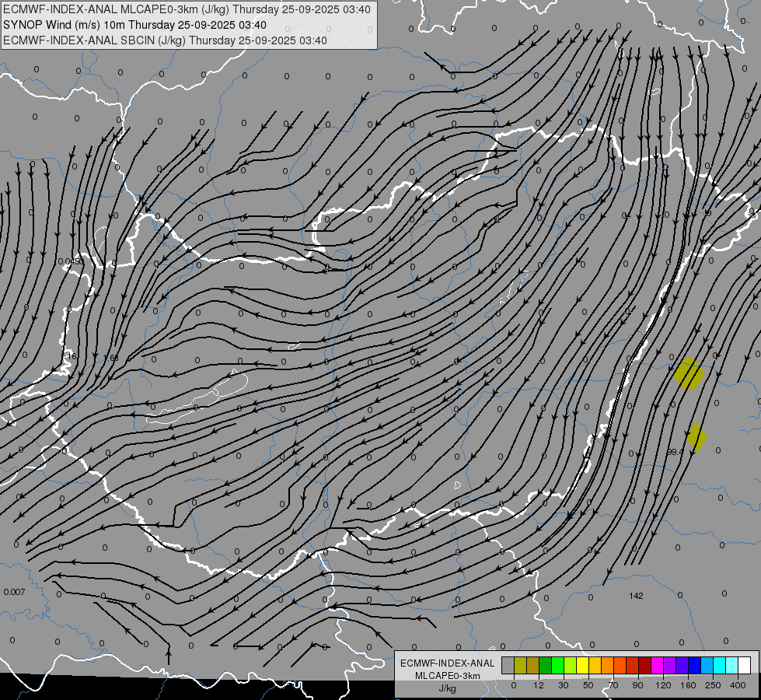Click the SBCIN title line
Viewport: 761px width, 700px height.
tap(165, 40)
